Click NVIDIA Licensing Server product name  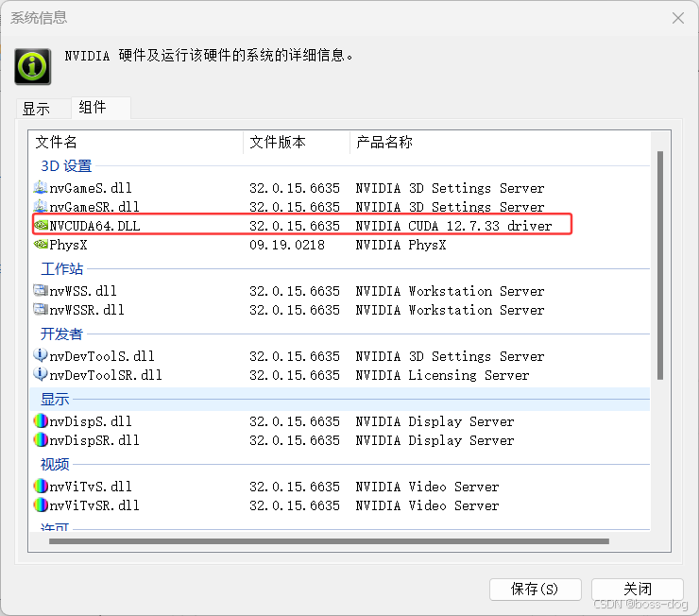[442, 375]
